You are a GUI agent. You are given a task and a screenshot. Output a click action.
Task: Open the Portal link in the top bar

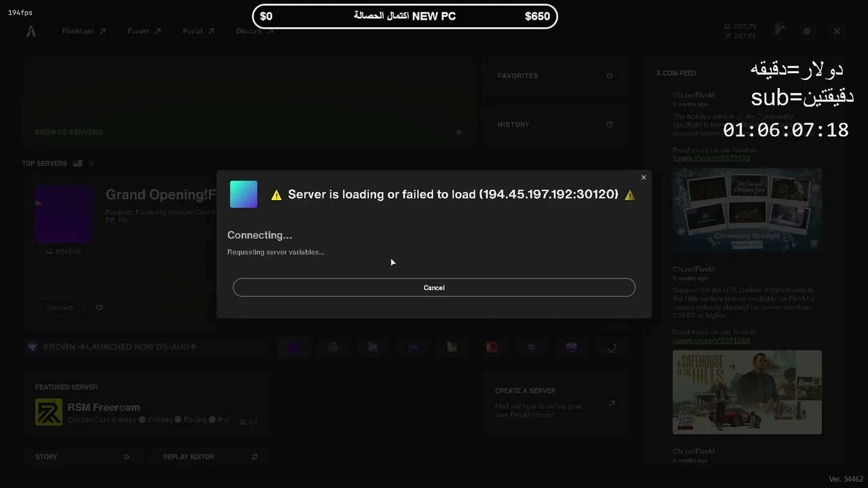click(199, 31)
